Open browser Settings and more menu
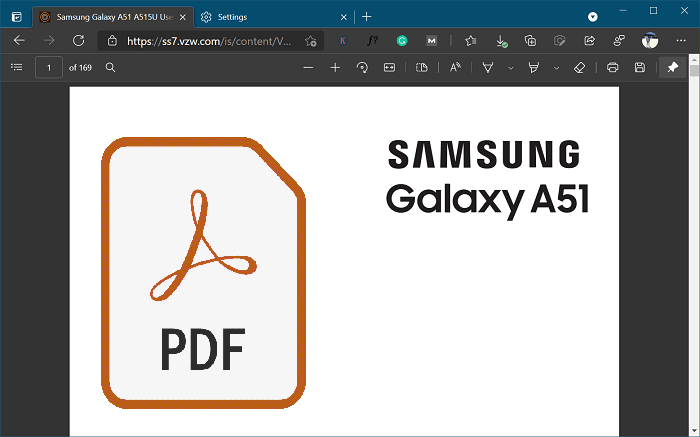The width and height of the screenshot is (700, 437). tap(681, 41)
